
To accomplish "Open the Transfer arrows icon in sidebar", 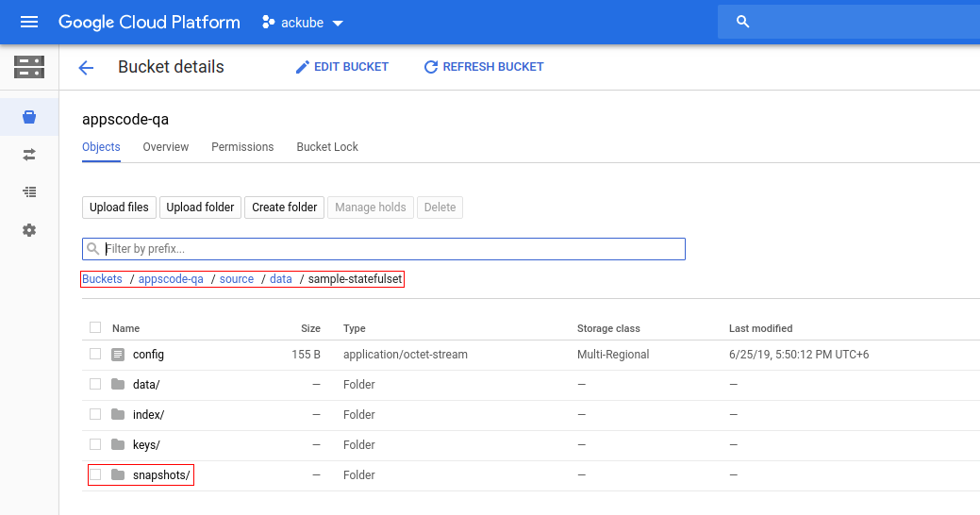I will click(x=29, y=154).
